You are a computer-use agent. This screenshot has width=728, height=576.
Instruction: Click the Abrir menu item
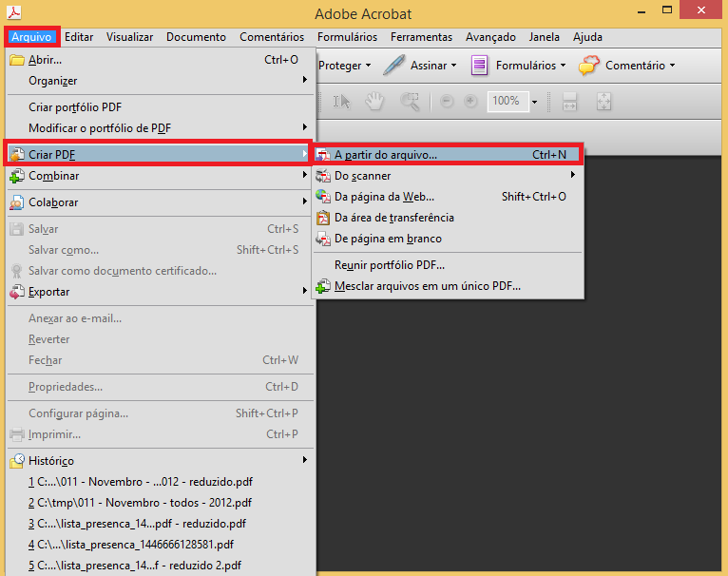coord(45,60)
